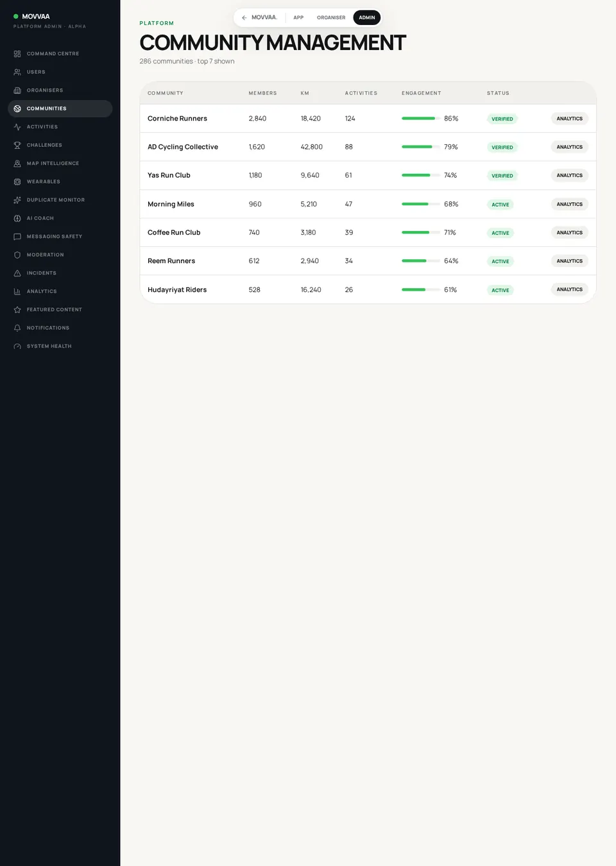
Task: Go to Featured Content label
Action: 55,310
